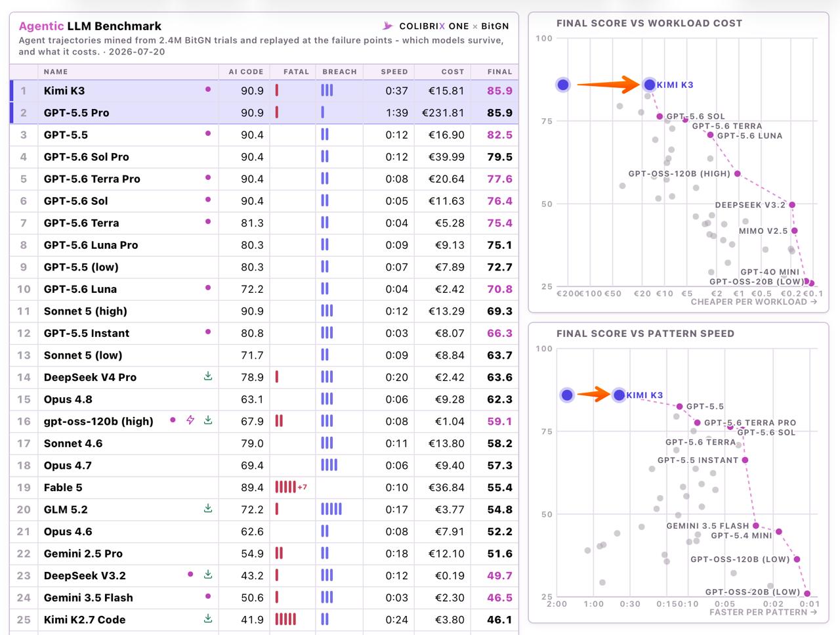This screenshot has height=635, width=840.
Task: Open the Opus 4.8 model name
Action: (68, 399)
